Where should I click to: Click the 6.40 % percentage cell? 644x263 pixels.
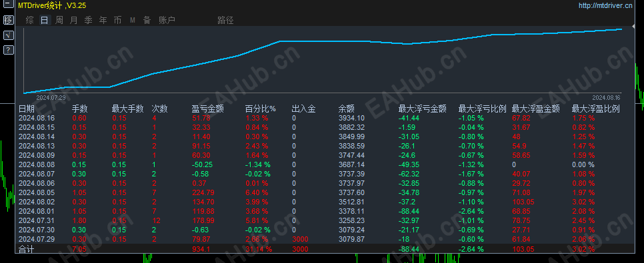coord(257,192)
